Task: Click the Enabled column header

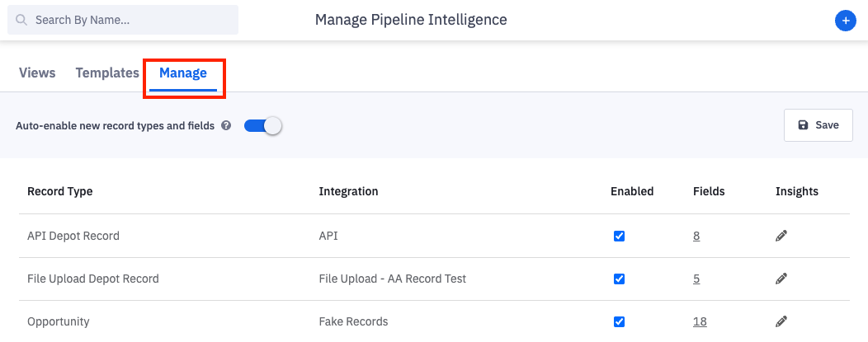Action: point(632,192)
